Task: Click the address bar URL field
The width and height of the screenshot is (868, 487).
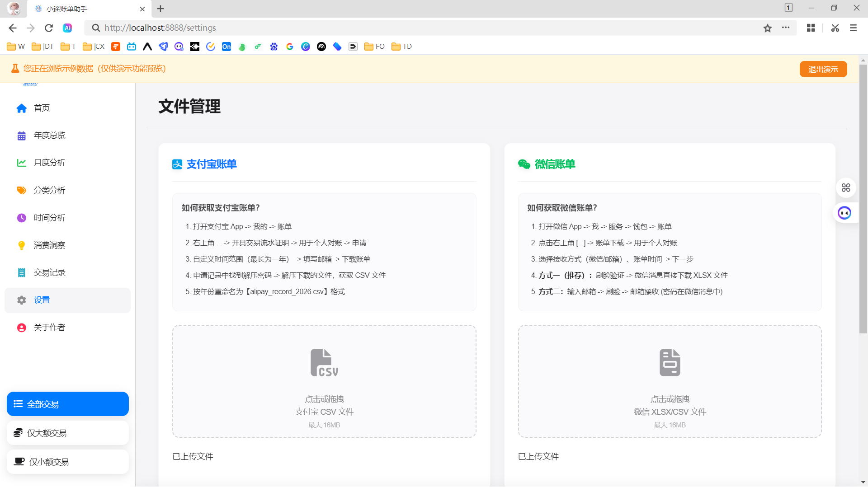Action: [x=425, y=28]
